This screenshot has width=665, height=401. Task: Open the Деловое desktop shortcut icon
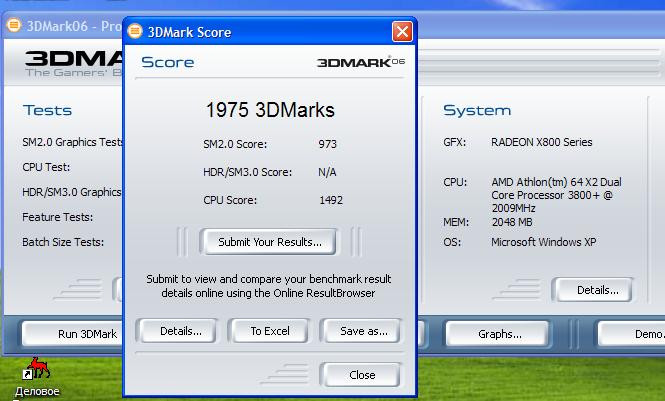click(x=37, y=368)
